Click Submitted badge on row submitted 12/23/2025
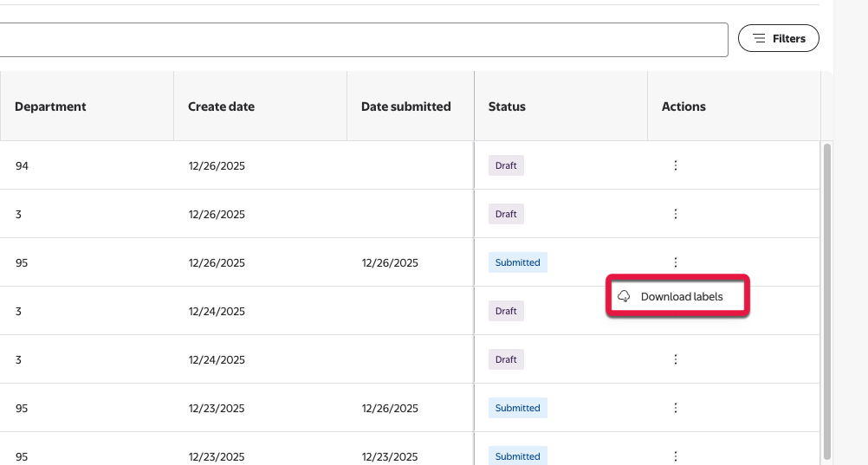This screenshot has height=465, width=868. pyautogui.click(x=517, y=455)
